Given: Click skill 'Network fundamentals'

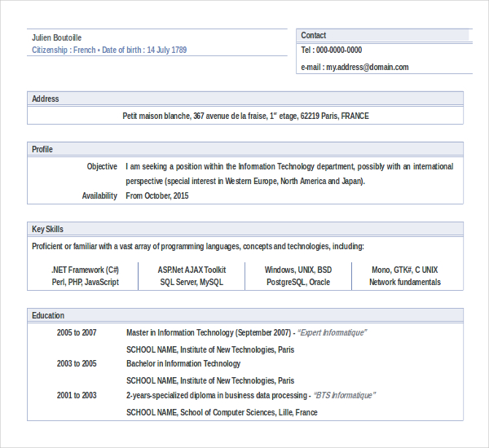Looking at the screenshot, I should coord(405,282).
